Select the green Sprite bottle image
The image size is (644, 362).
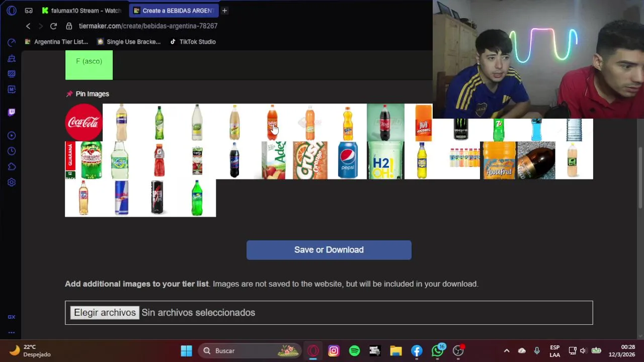(x=197, y=198)
